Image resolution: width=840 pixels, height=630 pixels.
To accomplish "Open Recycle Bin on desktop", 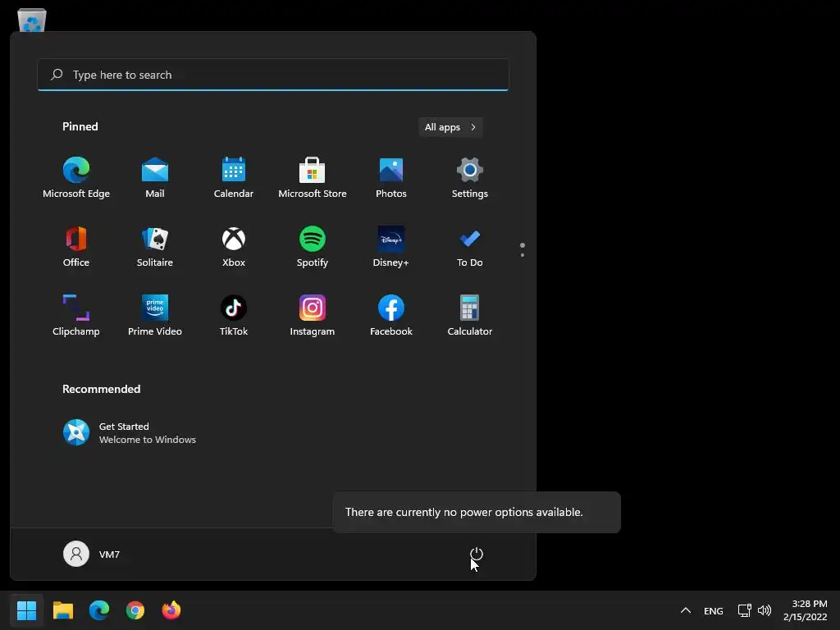I will tap(32, 21).
